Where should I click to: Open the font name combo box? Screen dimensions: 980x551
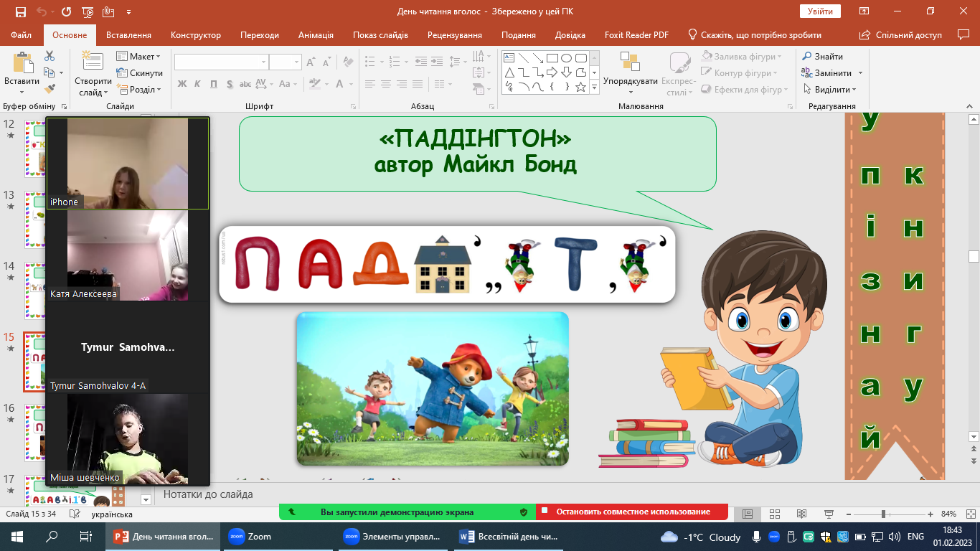coord(221,62)
